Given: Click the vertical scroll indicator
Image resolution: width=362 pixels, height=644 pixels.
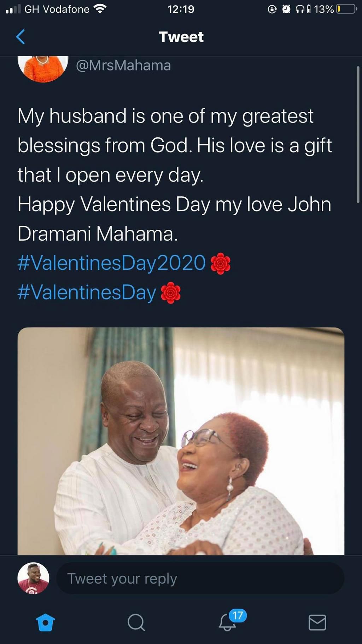Looking at the screenshot, I should click(358, 134).
